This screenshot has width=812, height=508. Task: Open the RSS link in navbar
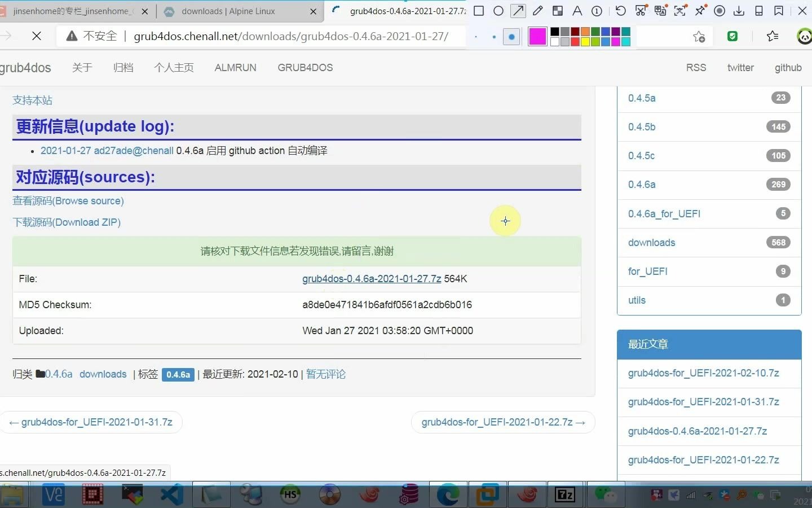pyautogui.click(x=696, y=68)
